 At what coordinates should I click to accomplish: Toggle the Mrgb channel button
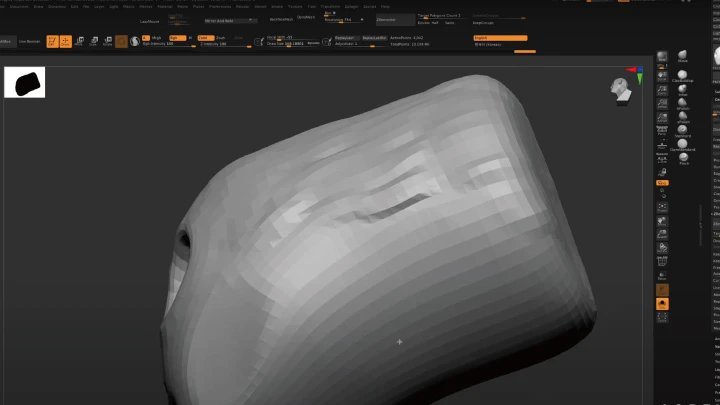click(x=156, y=38)
